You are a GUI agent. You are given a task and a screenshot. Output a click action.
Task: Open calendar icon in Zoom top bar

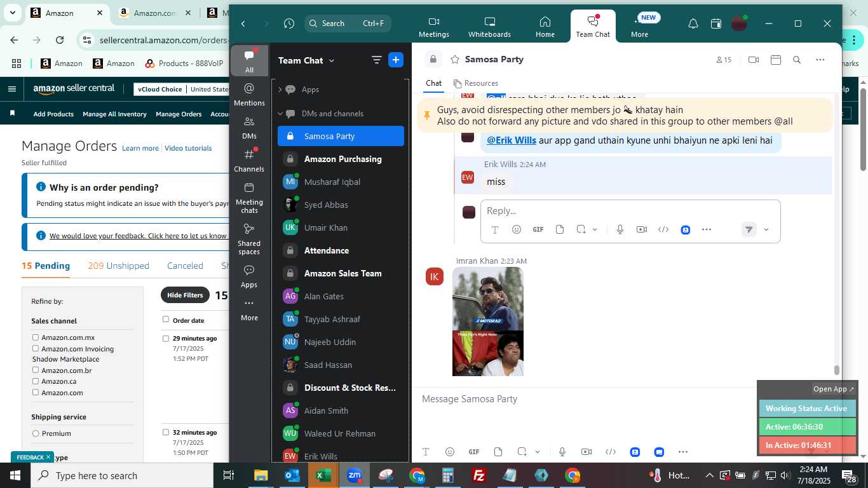pos(716,24)
